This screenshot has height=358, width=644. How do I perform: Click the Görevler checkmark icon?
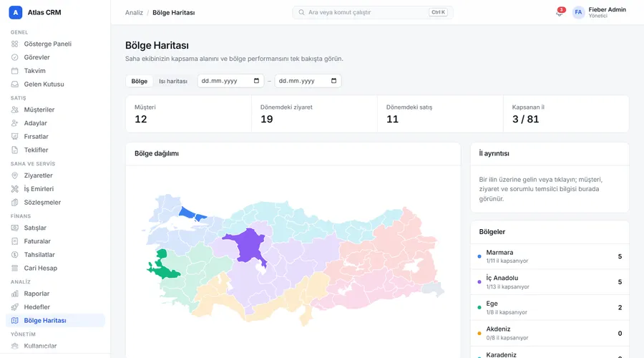click(x=15, y=57)
